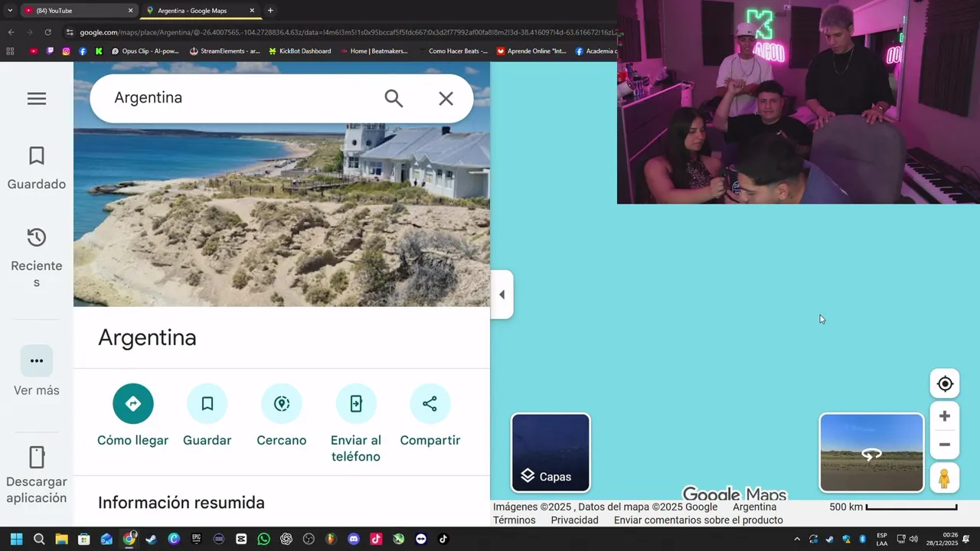This screenshot has height=551, width=980.
Task: Open Windows taskbar search
Action: (x=39, y=539)
